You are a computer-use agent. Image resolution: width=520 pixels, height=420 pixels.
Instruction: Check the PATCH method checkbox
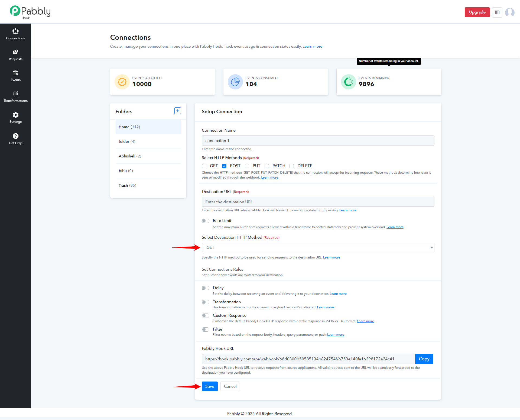tap(267, 166)
